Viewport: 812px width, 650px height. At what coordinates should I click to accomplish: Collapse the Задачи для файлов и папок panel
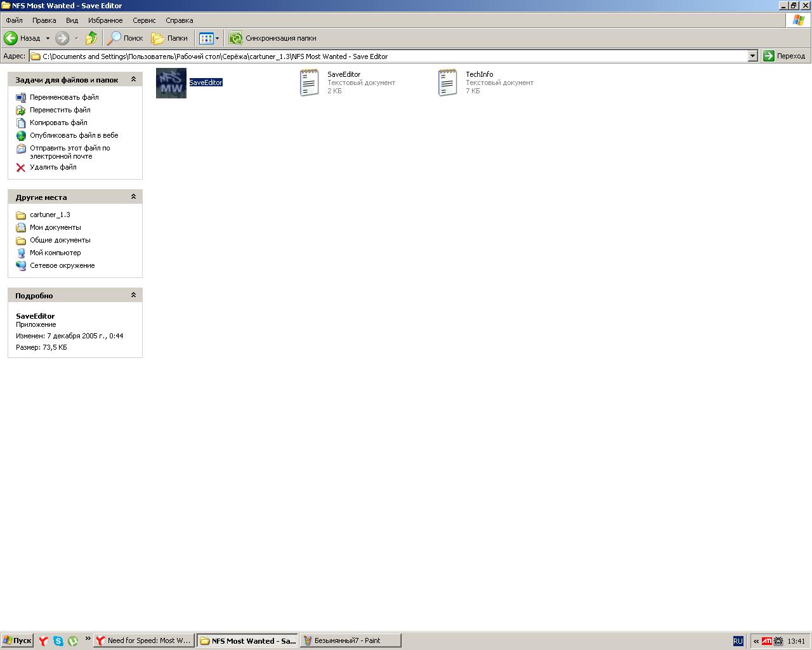[x=133, y=79]
